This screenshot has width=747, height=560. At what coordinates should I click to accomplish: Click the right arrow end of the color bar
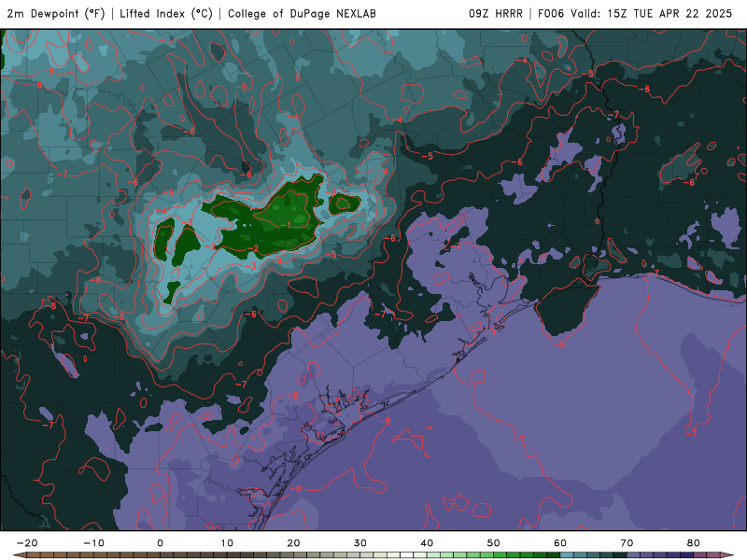pos(727,554)
